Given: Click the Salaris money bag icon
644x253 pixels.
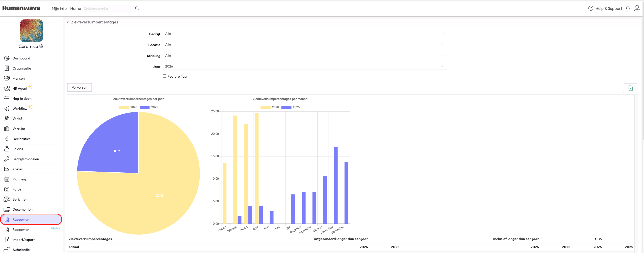Looking at the screenshot, I should (x=7, y=149).
